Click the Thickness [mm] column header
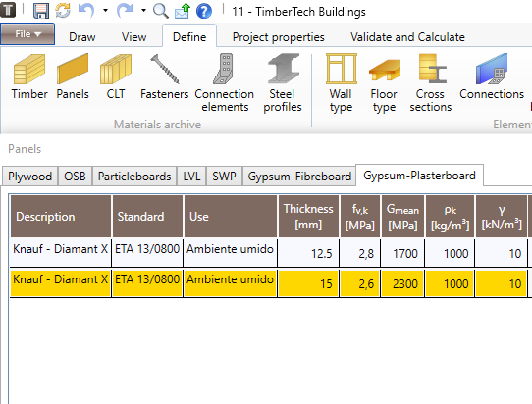The height and width of the screenshot is (404, 532). pos(308,217)
